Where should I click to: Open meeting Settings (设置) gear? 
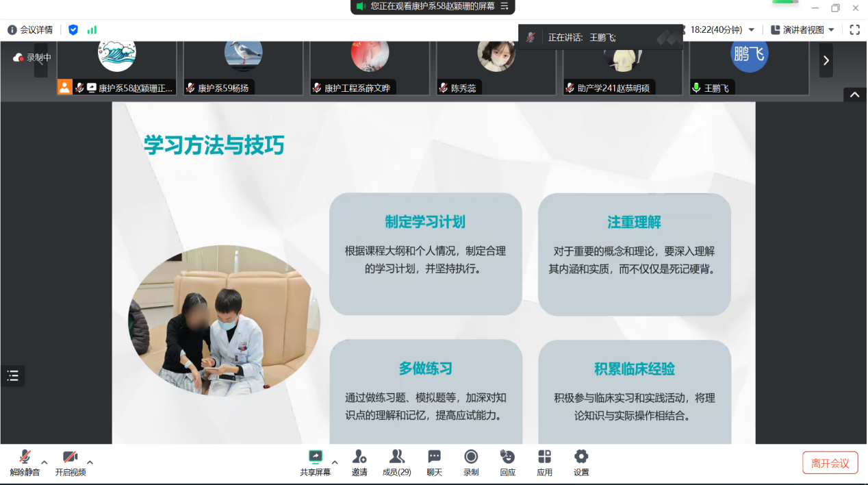pyautogui.click(x=581, y=457)
